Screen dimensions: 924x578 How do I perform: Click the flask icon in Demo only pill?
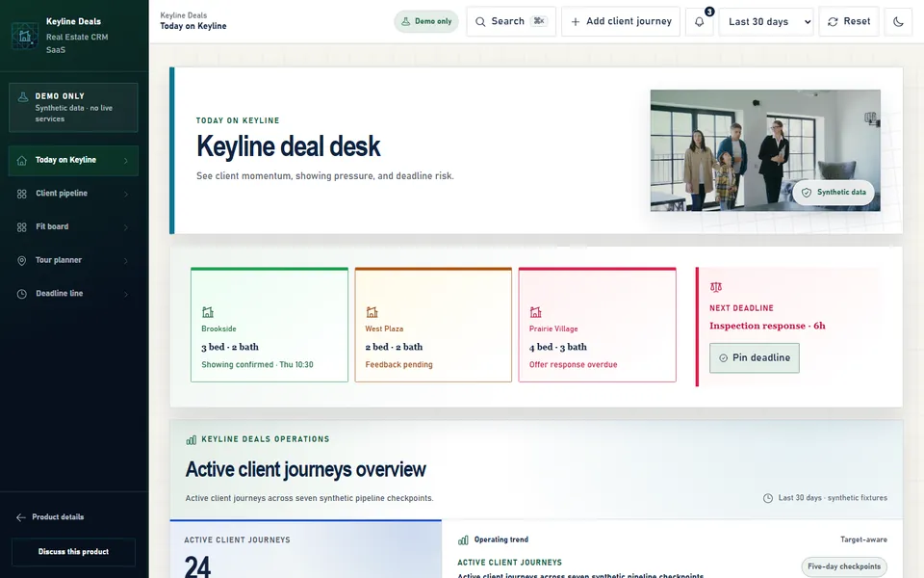pos(405,21)
